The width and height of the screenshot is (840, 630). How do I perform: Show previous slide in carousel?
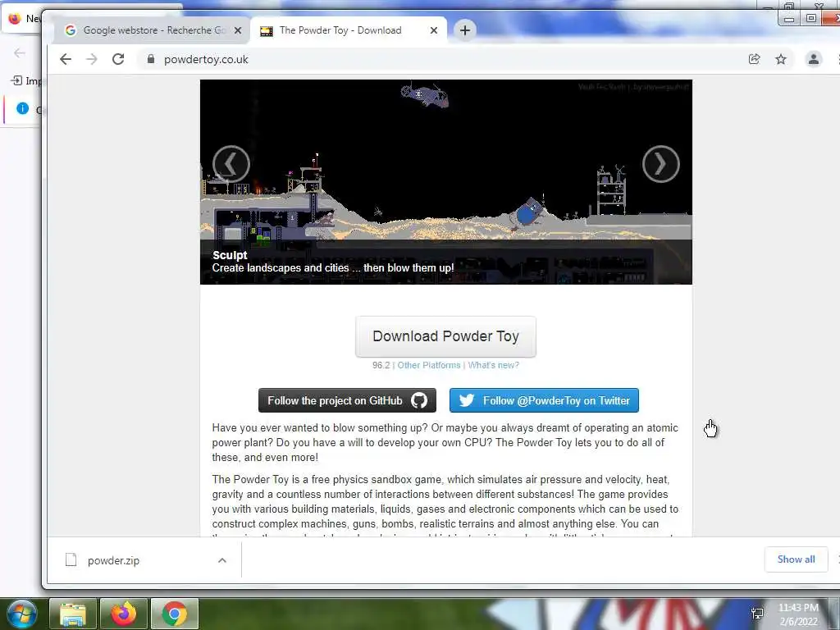[x=231, y=164]
